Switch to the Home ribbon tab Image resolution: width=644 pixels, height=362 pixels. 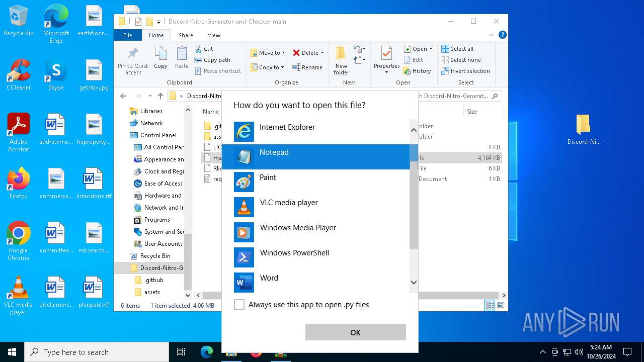[x=156, y=35]
